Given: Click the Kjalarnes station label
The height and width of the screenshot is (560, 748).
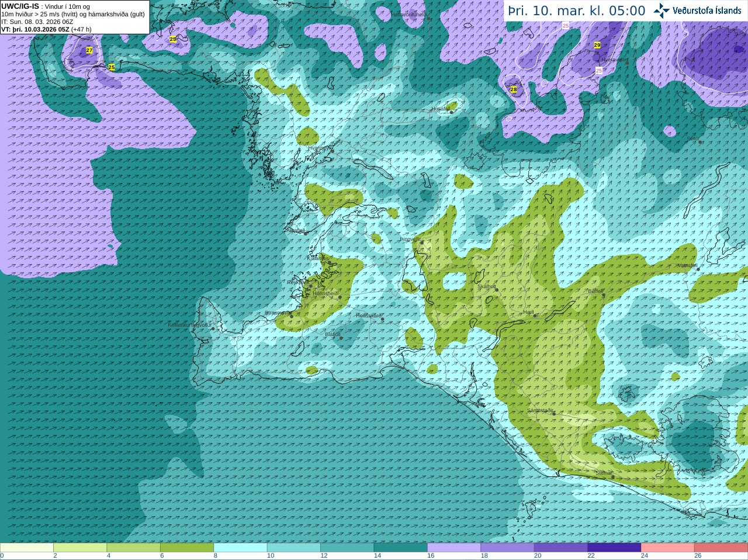Looking at the screenshot, I should (x=318, y=258).
